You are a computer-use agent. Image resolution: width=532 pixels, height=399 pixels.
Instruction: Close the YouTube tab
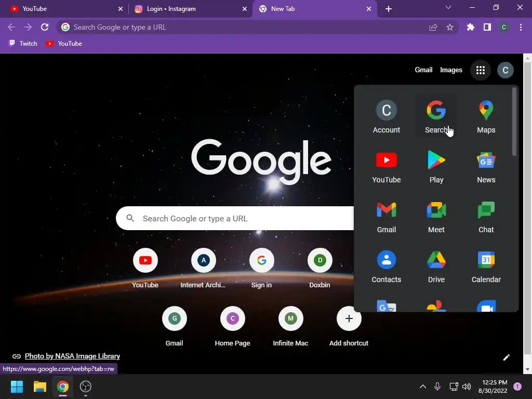pos(120,9)
